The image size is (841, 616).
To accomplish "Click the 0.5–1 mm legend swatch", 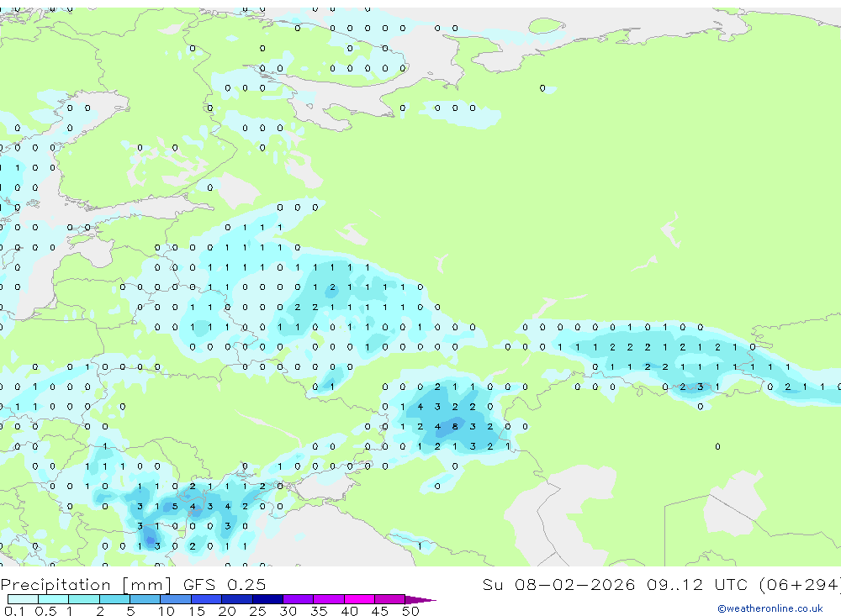I will click(53, 599).
